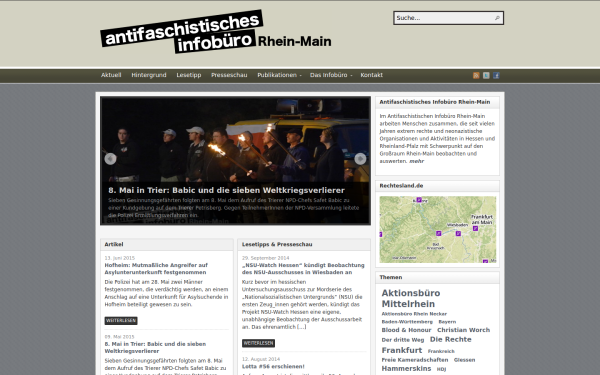Select tag Christian Worch
Viewport: 600px width, 375px height.
(x=463, y=330)
